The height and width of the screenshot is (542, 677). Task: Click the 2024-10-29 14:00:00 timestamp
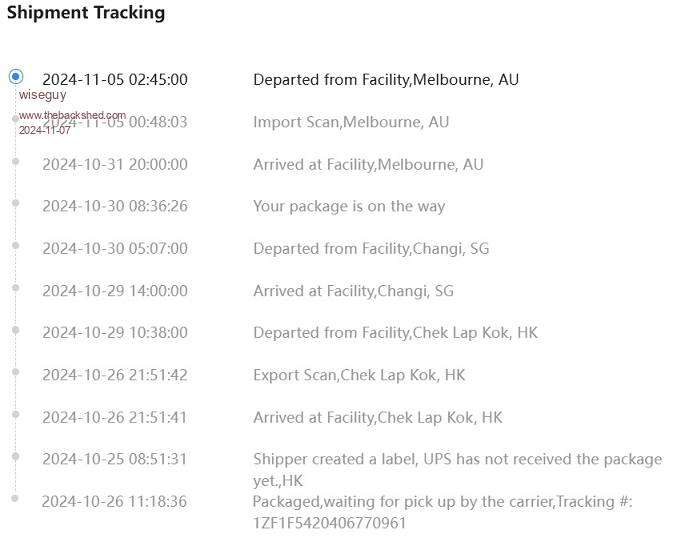coord(115,291)
